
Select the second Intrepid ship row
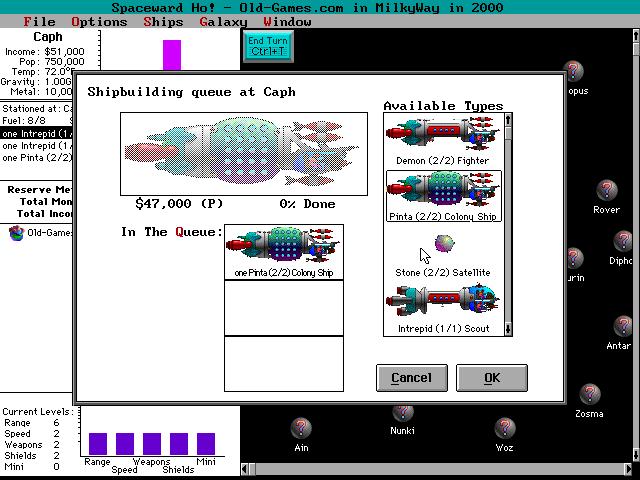[x=37, y=146]
